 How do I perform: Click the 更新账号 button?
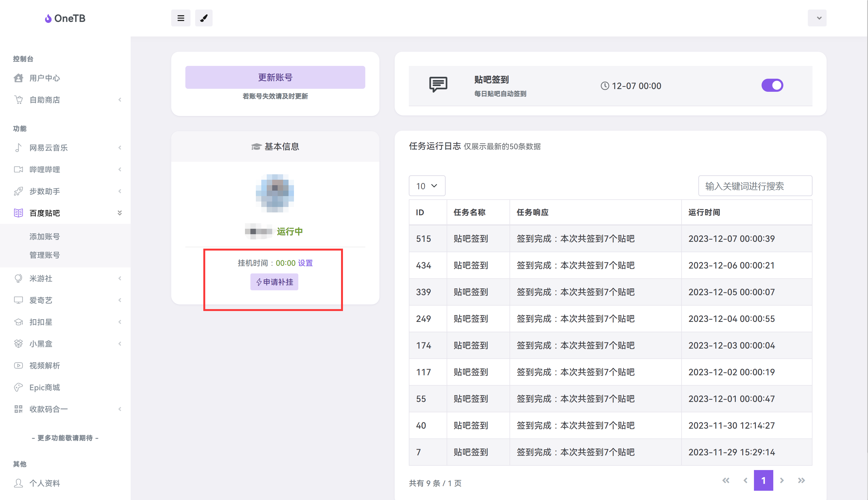[x=275, y=77]
